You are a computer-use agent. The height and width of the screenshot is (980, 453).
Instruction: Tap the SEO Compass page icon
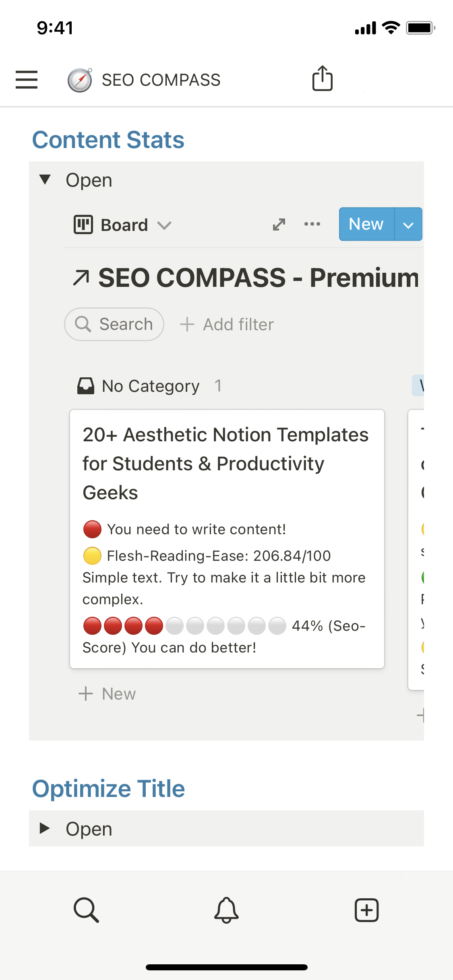[80, 80]
